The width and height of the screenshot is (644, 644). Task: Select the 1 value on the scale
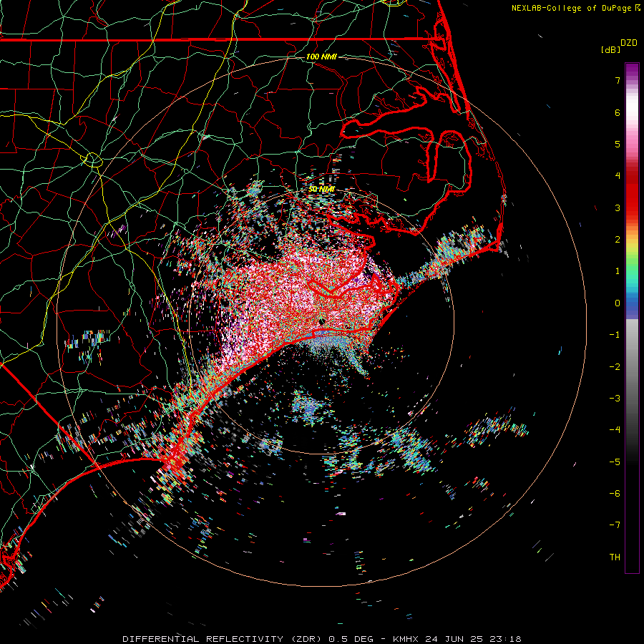click(x=618, y=271)
